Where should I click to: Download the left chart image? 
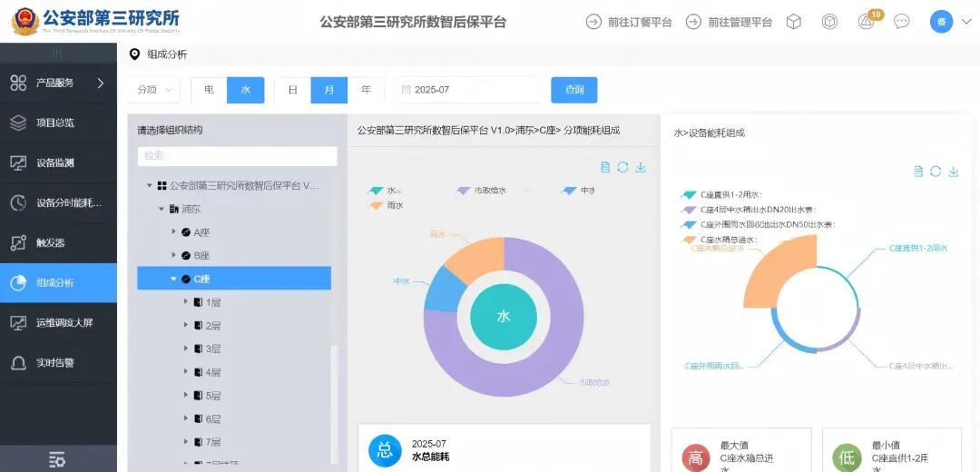tap(641, 167)
